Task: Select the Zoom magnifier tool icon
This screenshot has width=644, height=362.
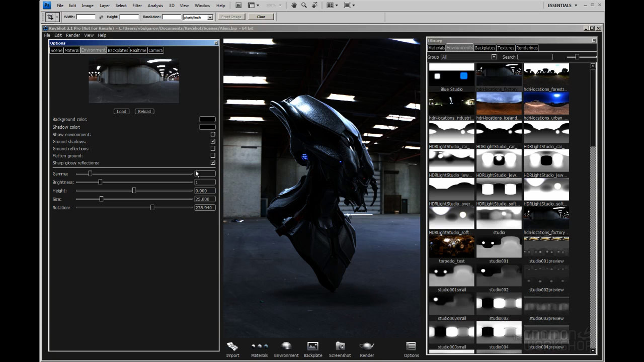Action: click(304, 5)
